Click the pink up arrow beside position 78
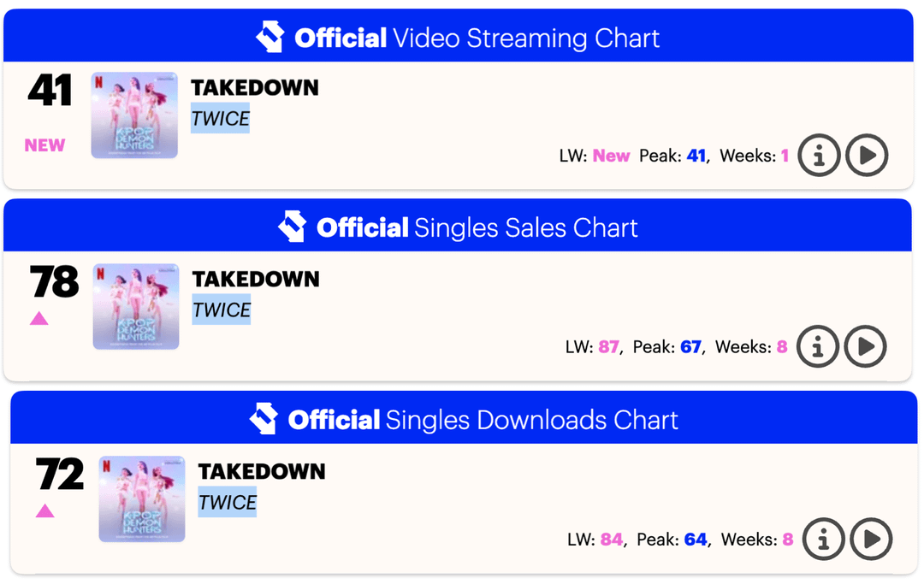 pos(38,319)
